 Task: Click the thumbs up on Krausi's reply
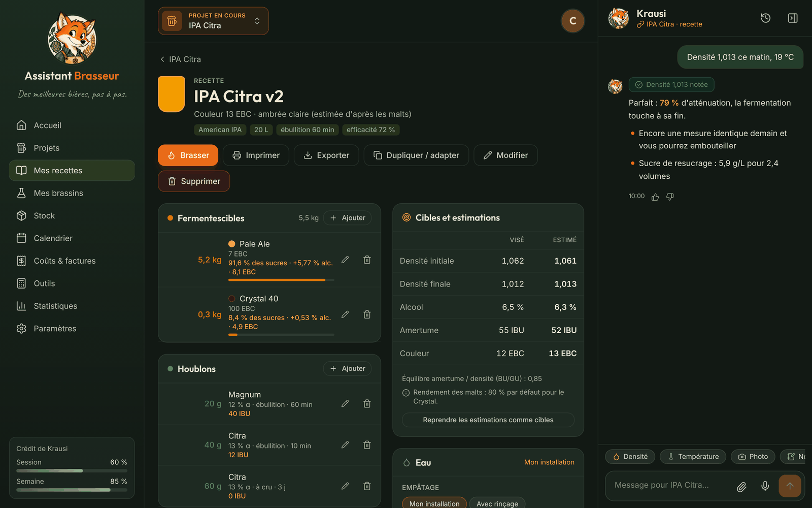[x=655, y=197]
